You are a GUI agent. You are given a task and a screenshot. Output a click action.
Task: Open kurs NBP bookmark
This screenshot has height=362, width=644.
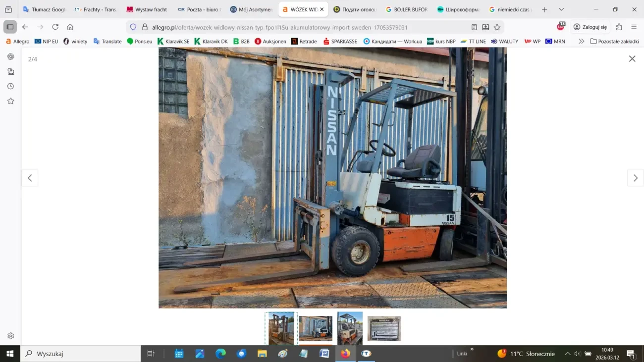(441, 41)
